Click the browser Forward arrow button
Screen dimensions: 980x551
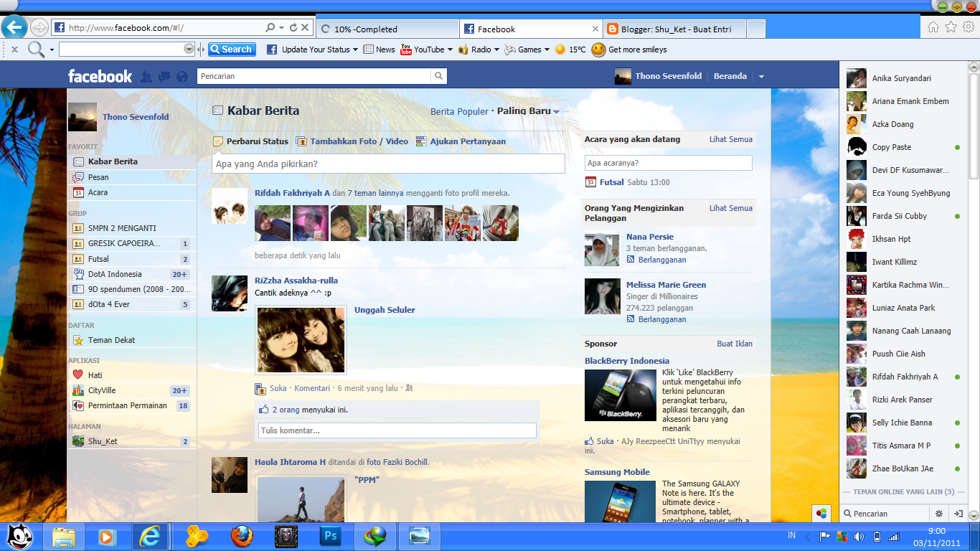coord(39,28)
